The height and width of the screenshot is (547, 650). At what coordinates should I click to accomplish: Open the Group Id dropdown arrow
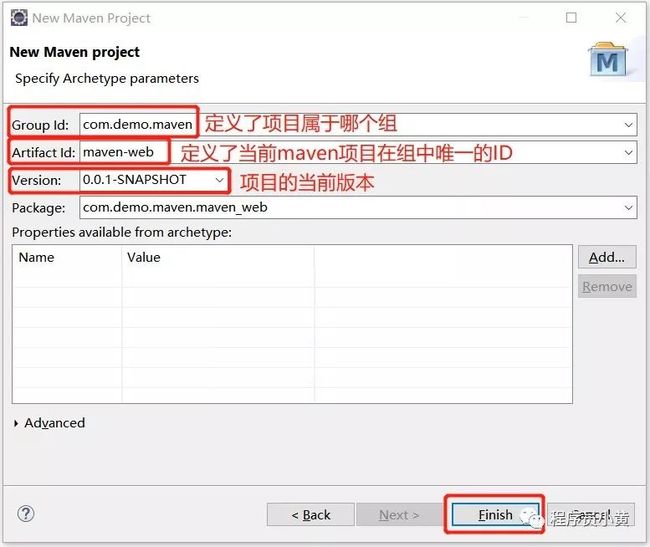pyautogui.click(x=628, y=124)
